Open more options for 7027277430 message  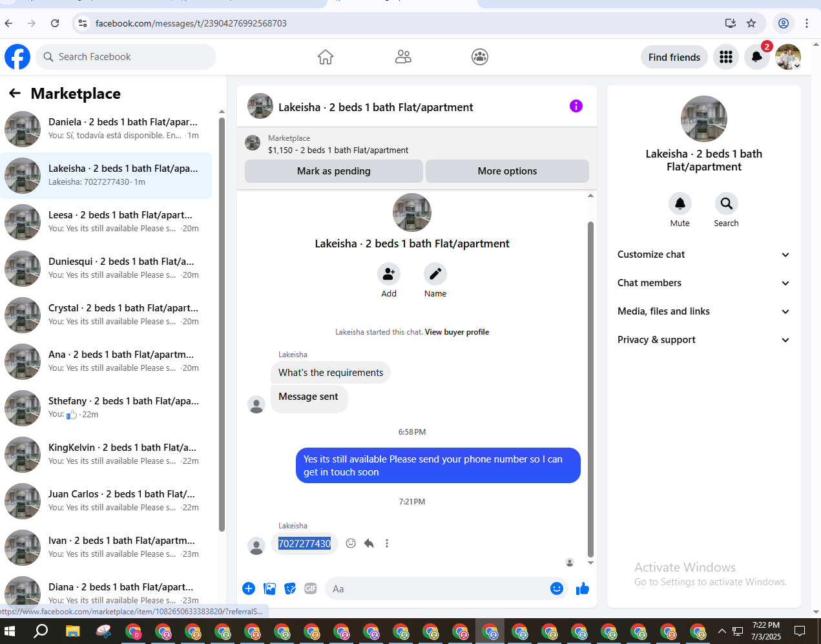click(387, 543)
